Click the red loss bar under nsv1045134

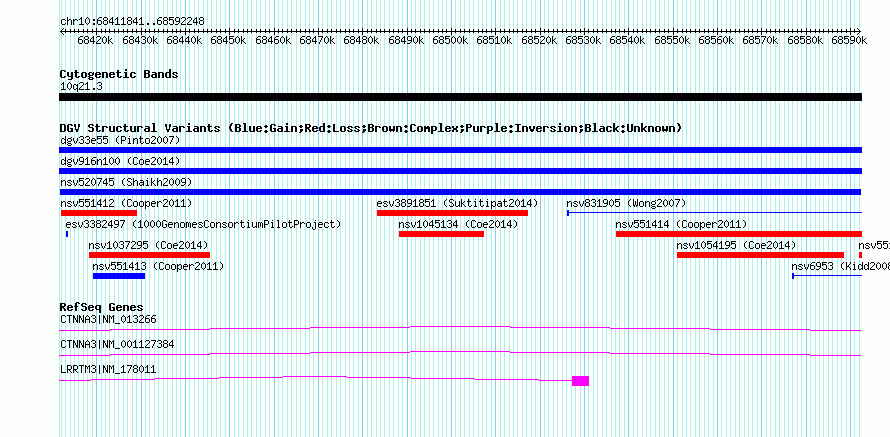tap(442, 234)
